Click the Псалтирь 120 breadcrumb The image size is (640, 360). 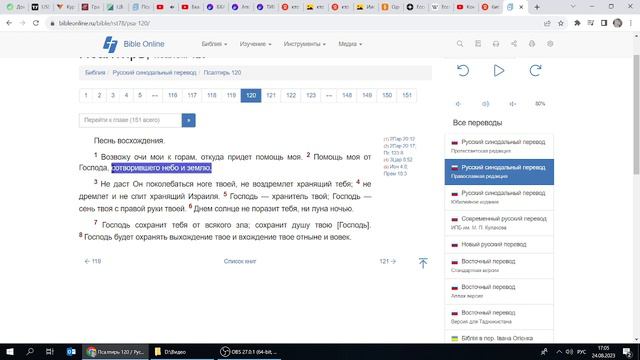(x=222, y=73)
